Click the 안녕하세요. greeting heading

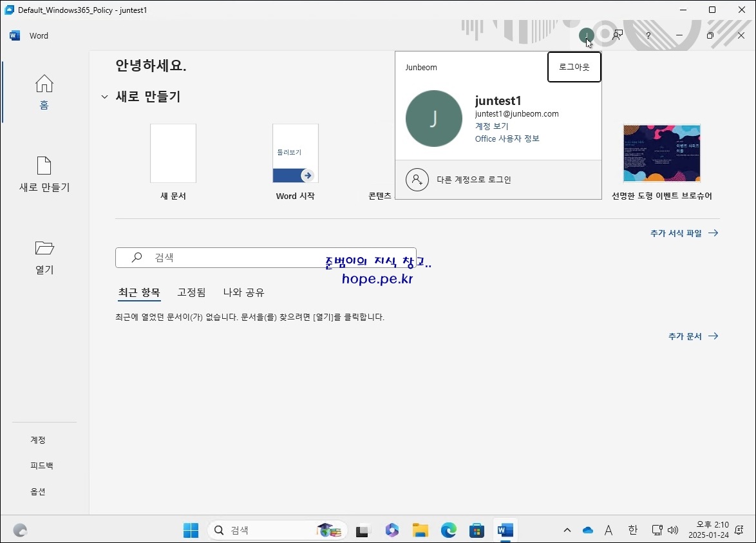(x=151, y=65)
